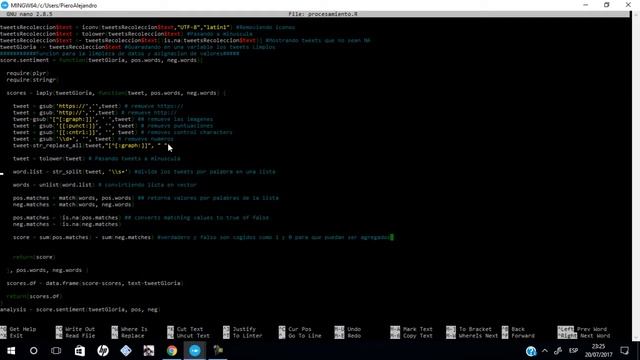This screenshot has height=360, width=640.
Task: Place cursor on 'word.list - str_split' line
Action: pyautogui.click(x=144, y=171)
